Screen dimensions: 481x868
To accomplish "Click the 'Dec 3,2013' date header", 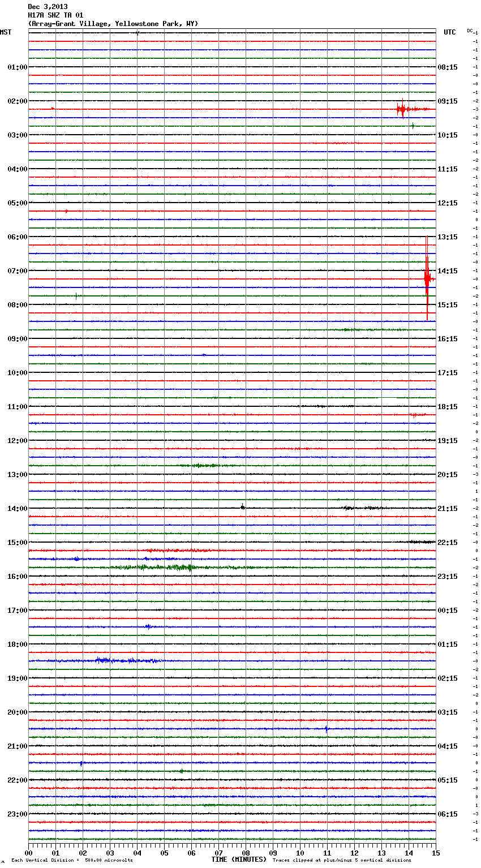I will click(x=48, y=7).
